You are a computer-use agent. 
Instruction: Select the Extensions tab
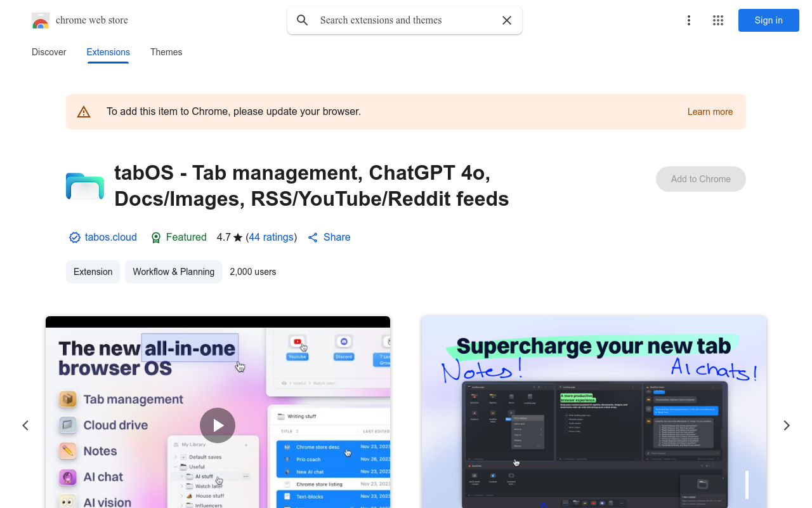(108, 52)
